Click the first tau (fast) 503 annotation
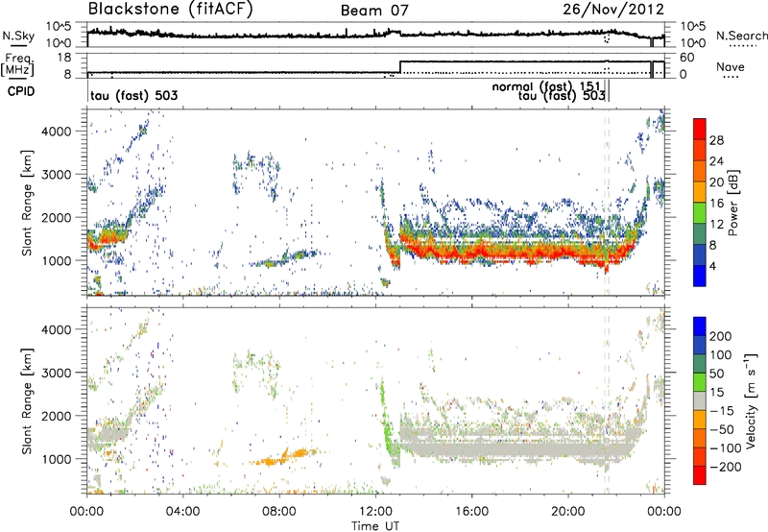This screenshot has width=768, height=532. click(133, 95)
